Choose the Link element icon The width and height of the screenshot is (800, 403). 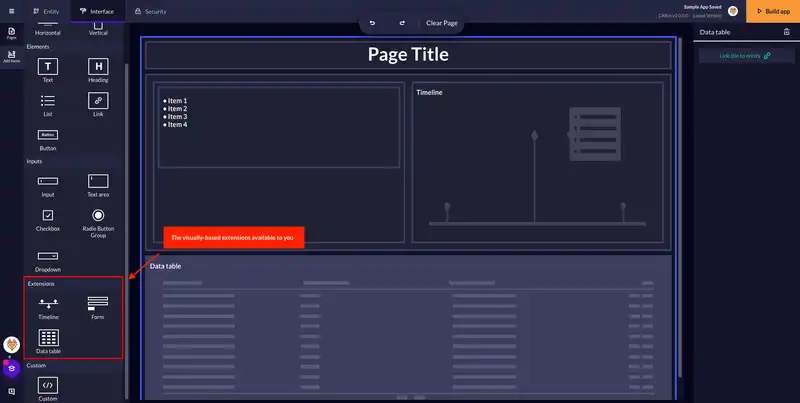click(x=98, y=100)
